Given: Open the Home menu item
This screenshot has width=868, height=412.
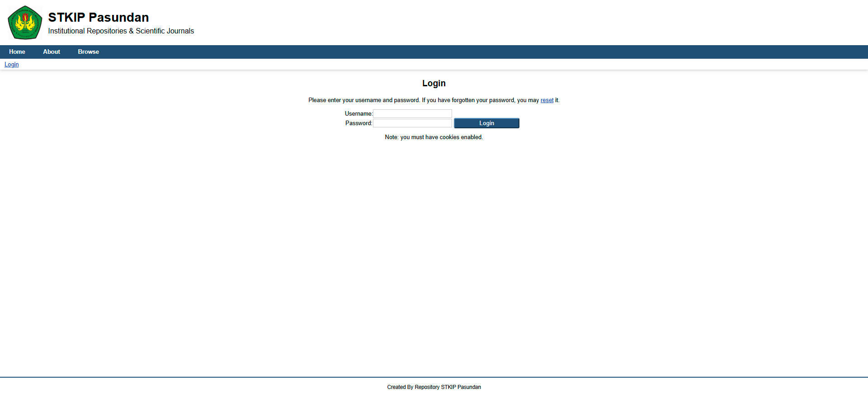Looking at the screenshot, I should pos(17,52).
